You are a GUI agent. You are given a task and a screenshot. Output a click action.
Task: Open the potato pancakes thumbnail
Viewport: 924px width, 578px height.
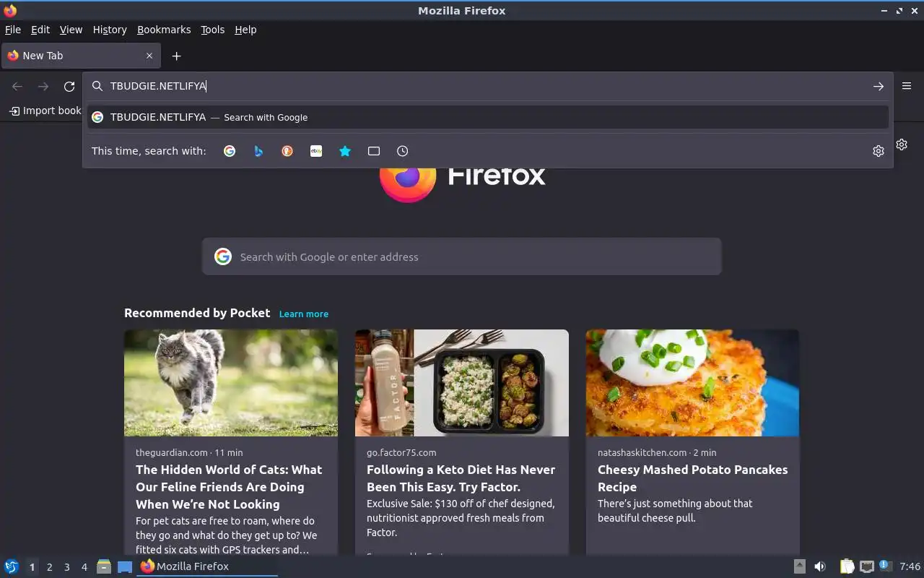[x=693, y=383]
